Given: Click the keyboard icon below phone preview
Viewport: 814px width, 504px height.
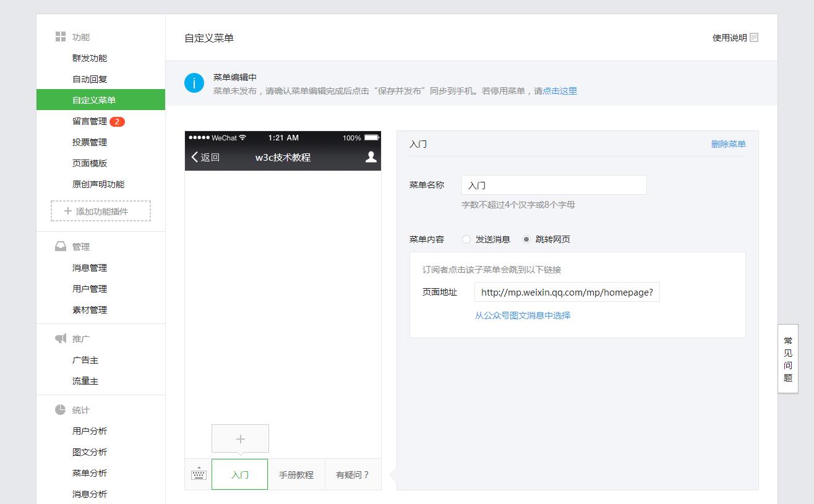Looking at the screenshot, I should click(x=197, y=474).
